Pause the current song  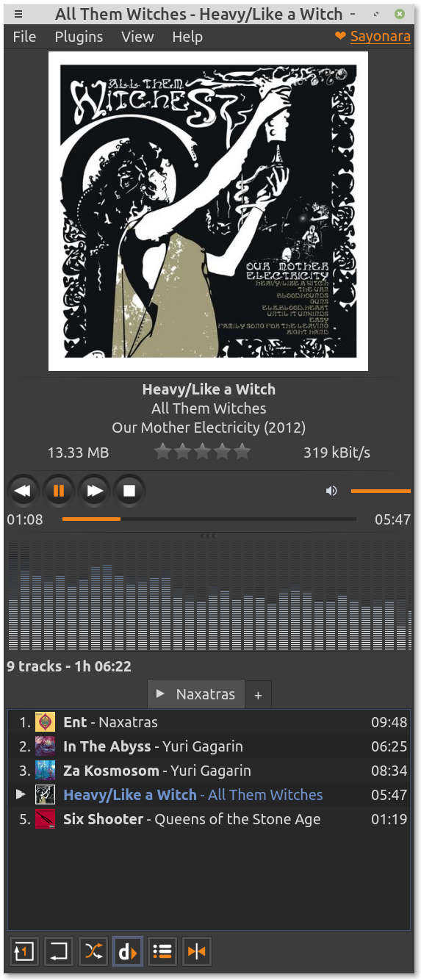point(59,491)
